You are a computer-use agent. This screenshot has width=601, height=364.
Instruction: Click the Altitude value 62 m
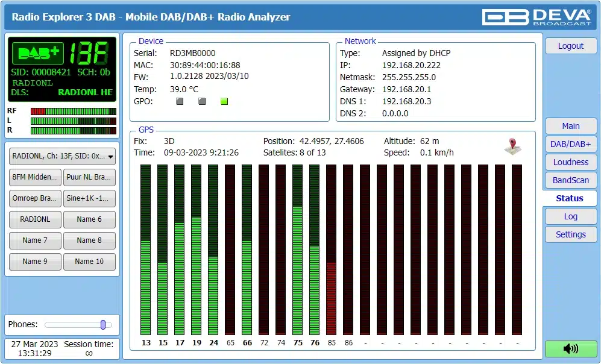tap(430, 141)
